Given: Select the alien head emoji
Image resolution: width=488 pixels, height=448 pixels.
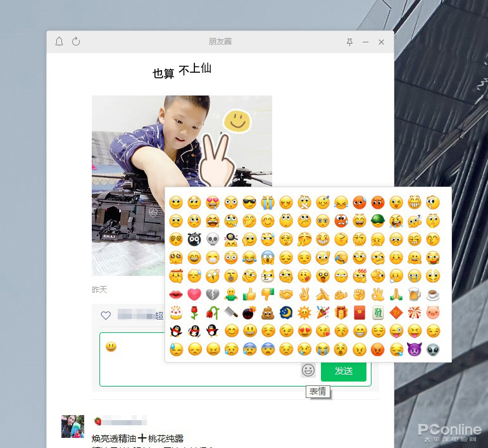Looking at the screenshot, I should click(x=433, y=349).
